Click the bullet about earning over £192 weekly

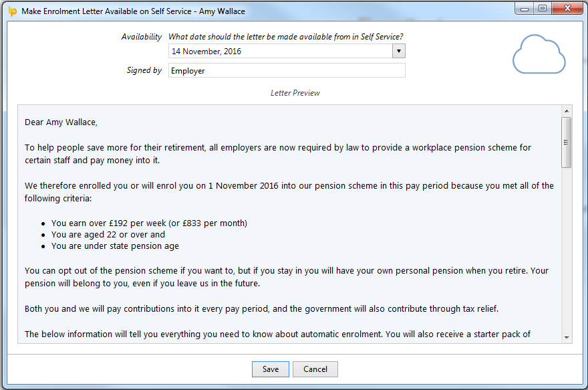[x=149, y=223]
